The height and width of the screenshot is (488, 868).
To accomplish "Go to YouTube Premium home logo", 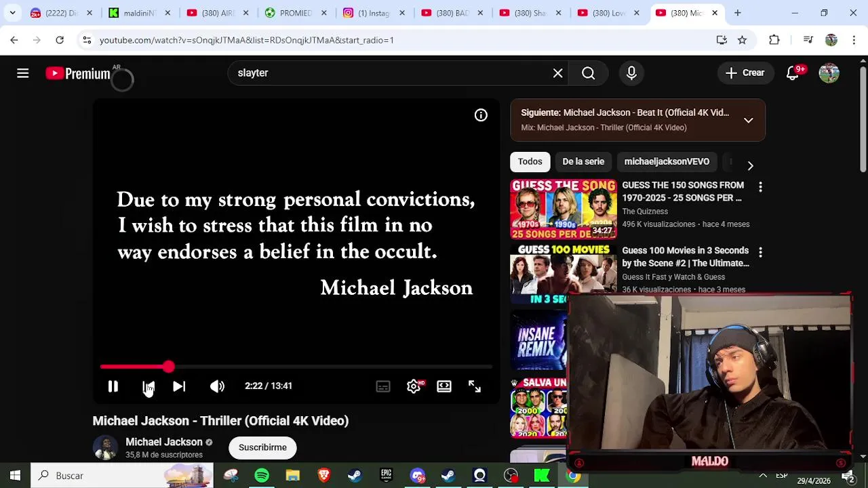I will [x=77, y=73].
